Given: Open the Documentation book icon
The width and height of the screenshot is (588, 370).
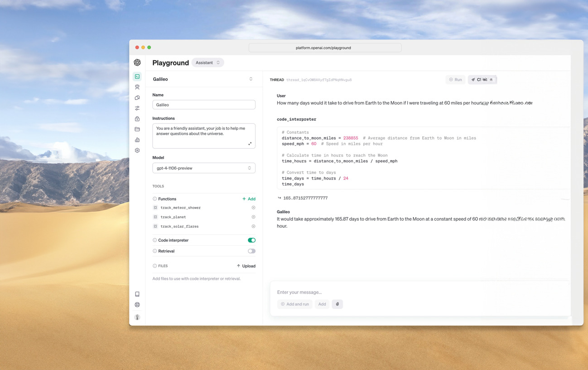Looking at the screenshot, I should [x=137, y=294].
